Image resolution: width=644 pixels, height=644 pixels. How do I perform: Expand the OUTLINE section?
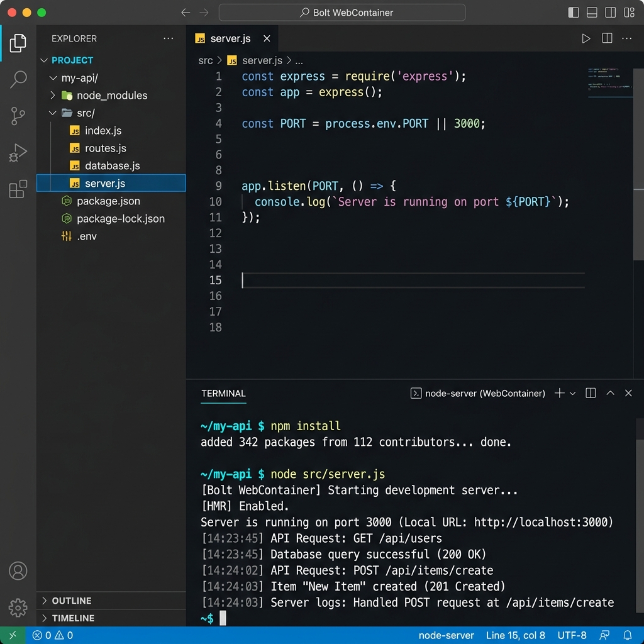tap(111, 601)
